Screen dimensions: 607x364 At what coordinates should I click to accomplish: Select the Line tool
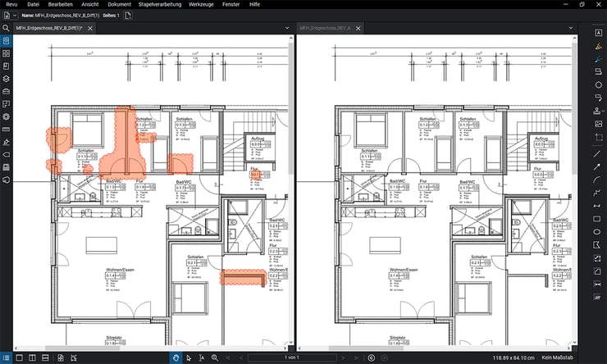(597, 154)
